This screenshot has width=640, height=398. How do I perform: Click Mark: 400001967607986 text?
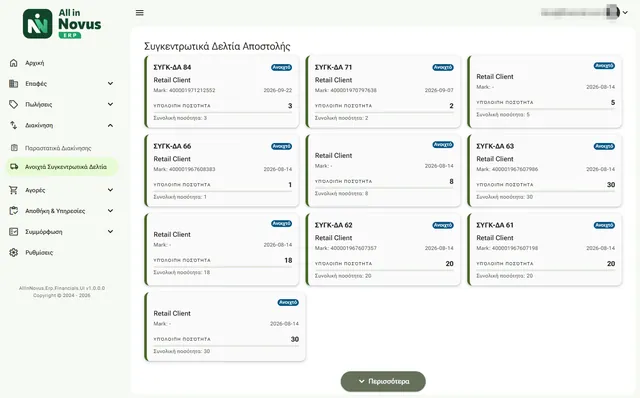[507, 169]
